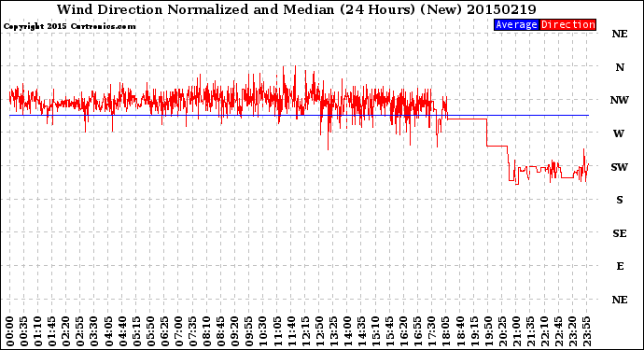Click the 11:05 time axis label
The image size is (644, 350).
click(277, 331)
